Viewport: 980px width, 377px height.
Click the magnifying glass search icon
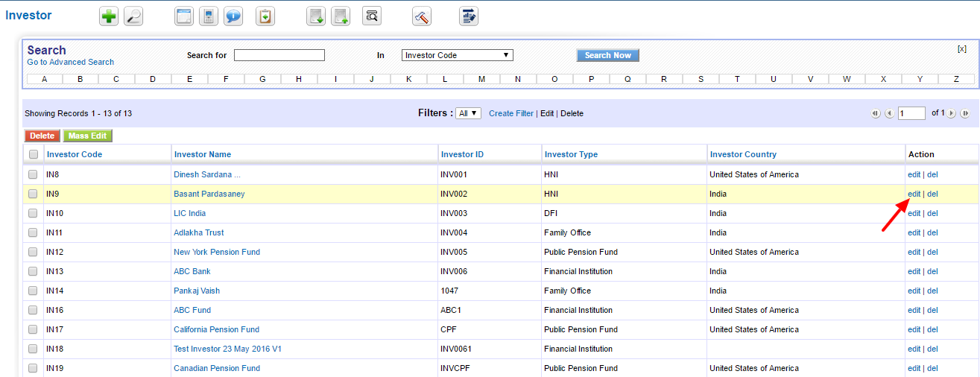tap(133, 16)
